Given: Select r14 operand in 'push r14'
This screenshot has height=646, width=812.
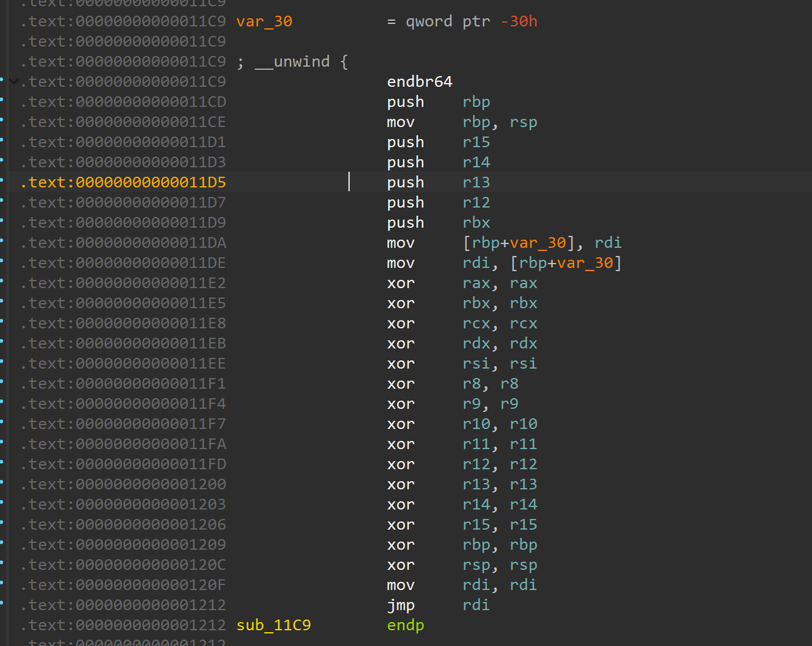Looking at the screenshot, I should 476,162.
